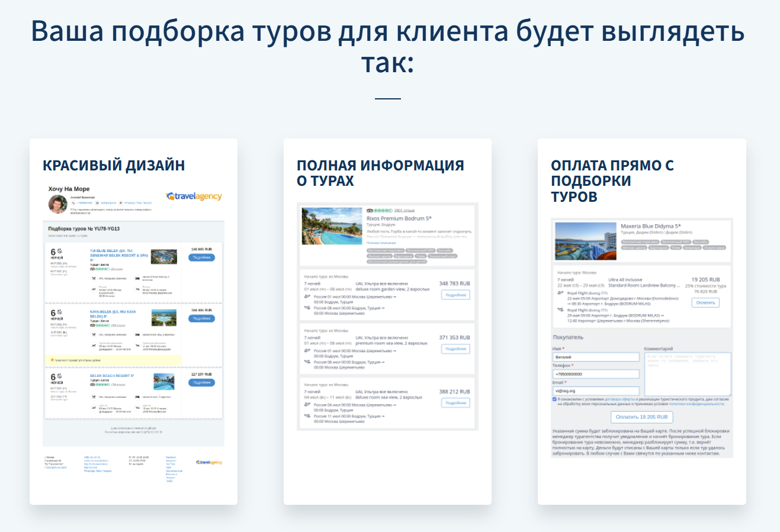Click the phone icon in agent contacts
780x532 pixels.
tap(73, 202)
